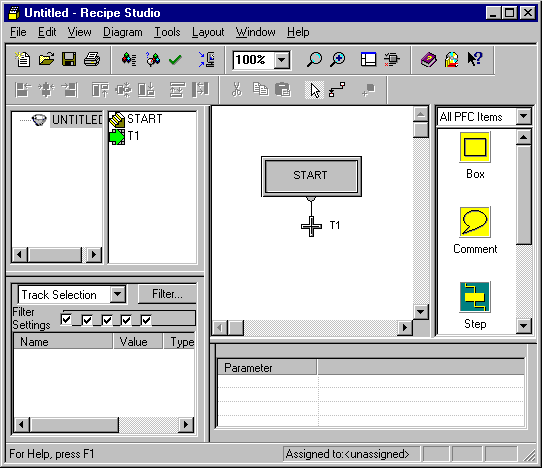Image resolution: width=542 pixels, height=468 pixels.
Task: Click the New recipe document icon
Action: (x=22, y=59)
